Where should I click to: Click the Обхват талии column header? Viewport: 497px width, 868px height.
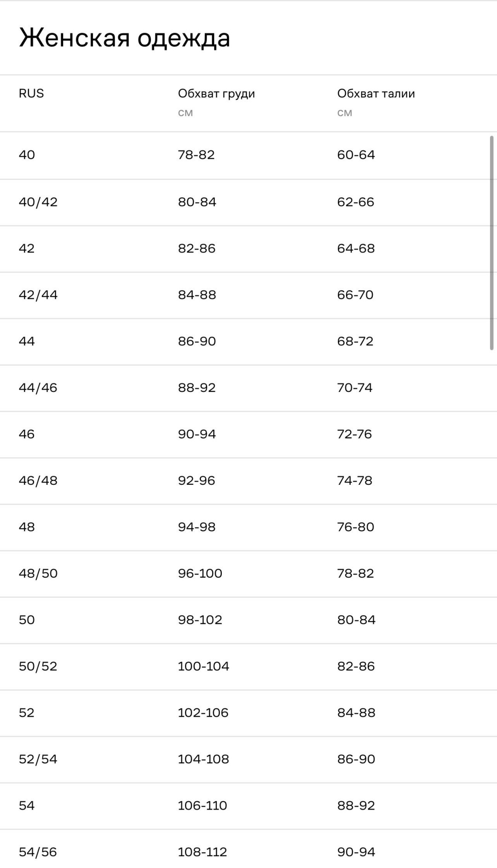coord(376,94)
